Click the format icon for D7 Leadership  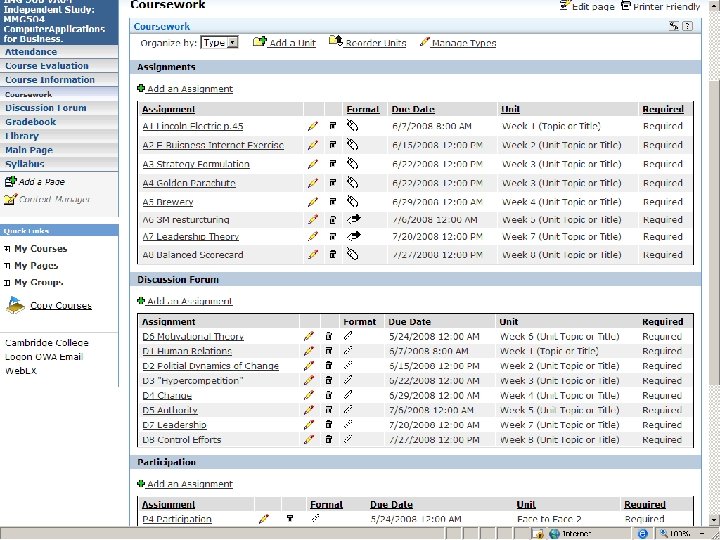coord(348,424)
